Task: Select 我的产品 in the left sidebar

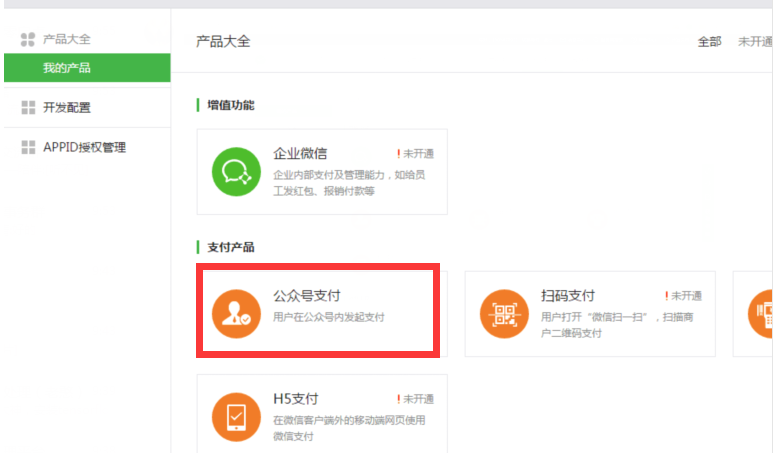Action: 66,68
